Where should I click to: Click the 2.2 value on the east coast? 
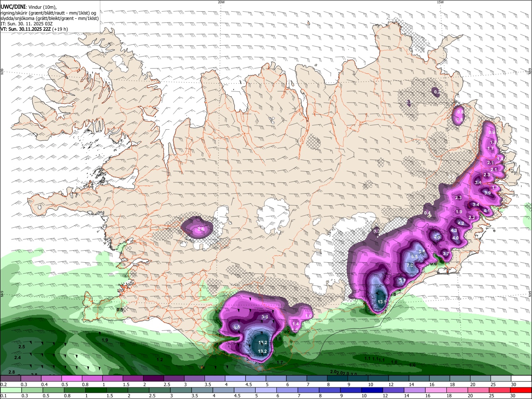[472, 217]
